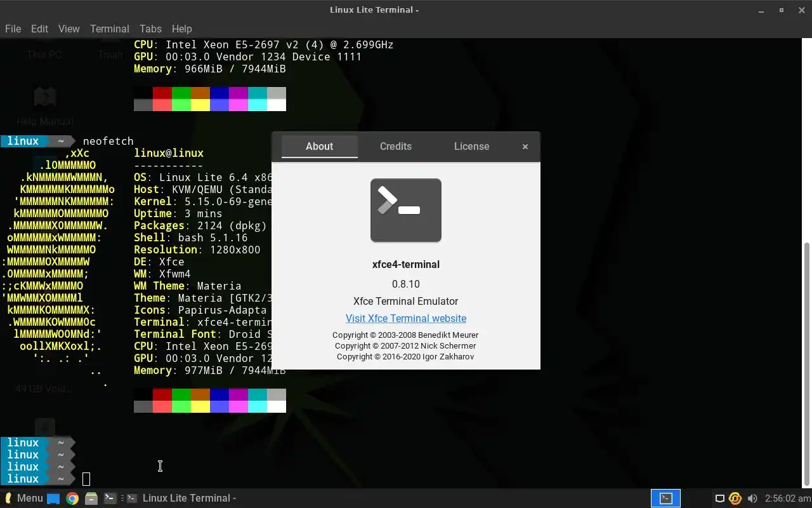
Task: Click the Nick Schermer copyright line
Action: tap(406, 345)
